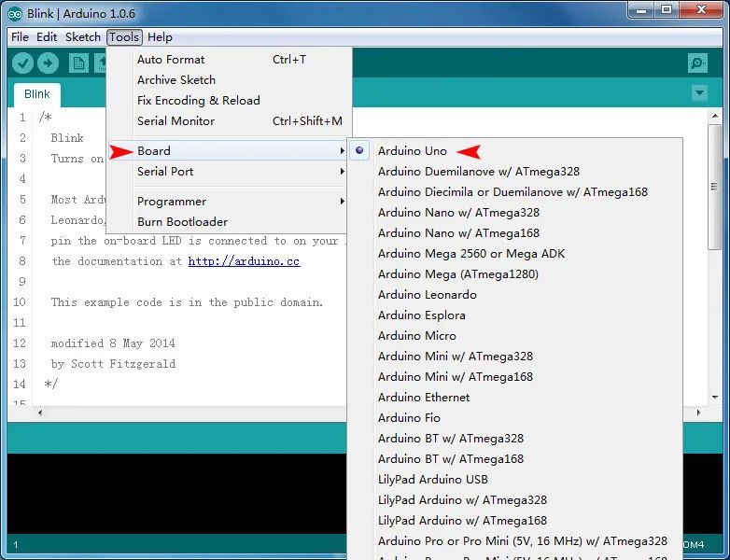
Task: Click the editor vertical scrollbar thumb
Action: 715,187
